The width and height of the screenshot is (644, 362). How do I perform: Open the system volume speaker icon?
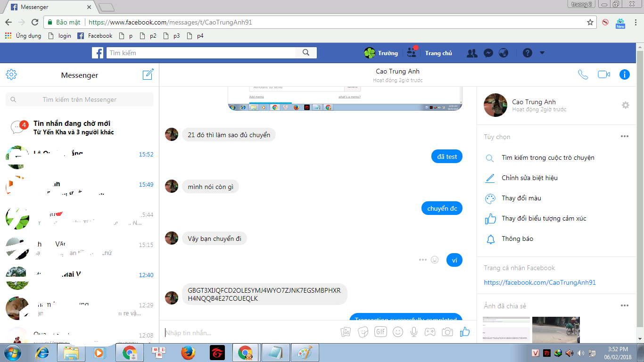[580, 353]
